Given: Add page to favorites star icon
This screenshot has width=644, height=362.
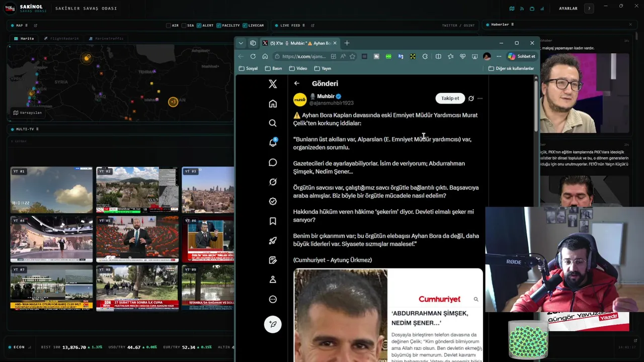Looking at the screenshot, I should click(352, 56).
